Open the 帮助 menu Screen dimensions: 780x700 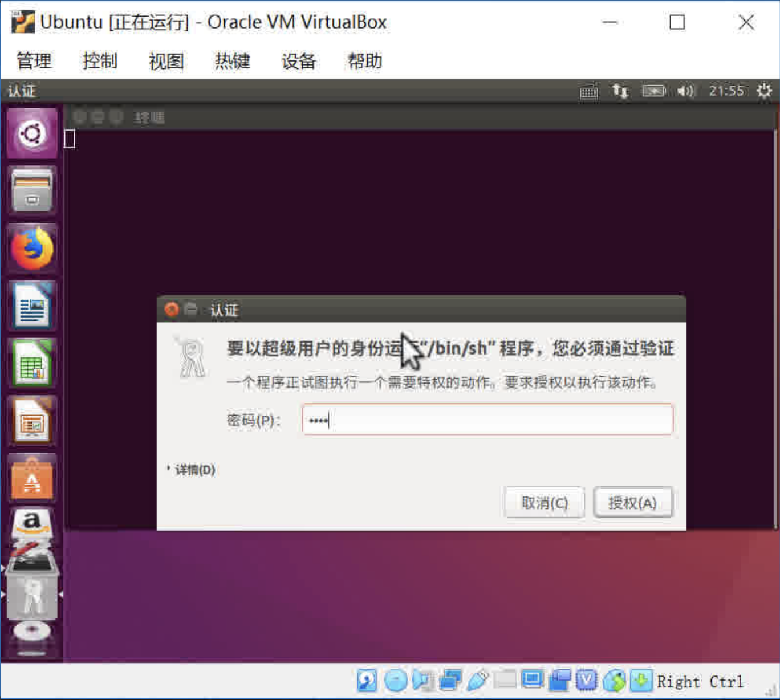tap(364, 60)
